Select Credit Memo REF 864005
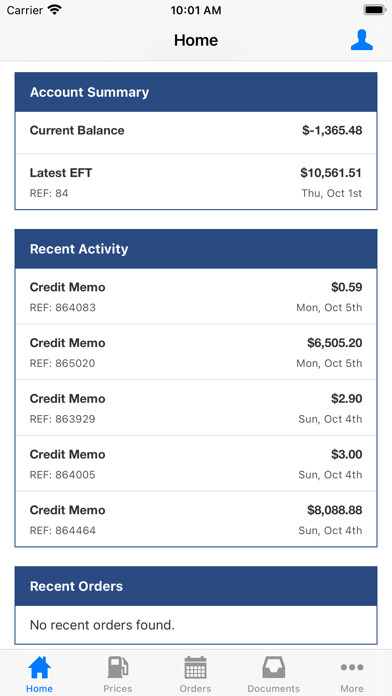This screenshot has height=696, width=392. [x=196, y=463]
